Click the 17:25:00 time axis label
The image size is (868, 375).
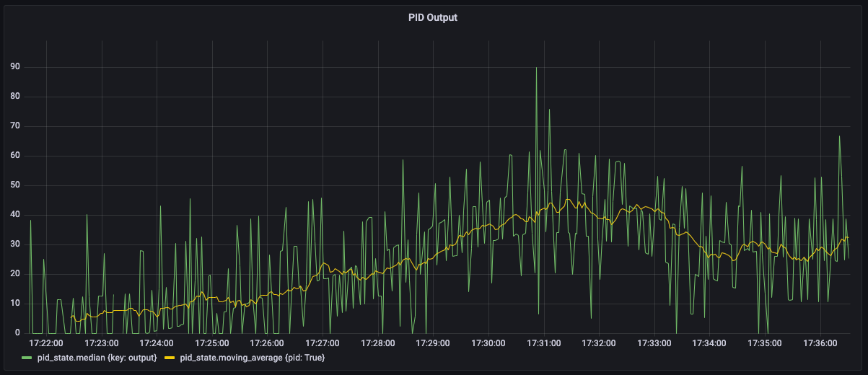click(212, 343)
